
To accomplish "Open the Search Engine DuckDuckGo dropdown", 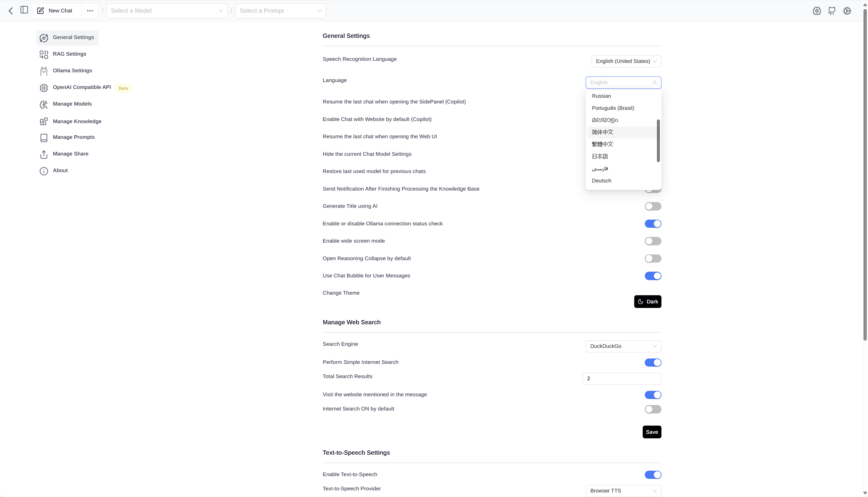I will pos(623,346).
